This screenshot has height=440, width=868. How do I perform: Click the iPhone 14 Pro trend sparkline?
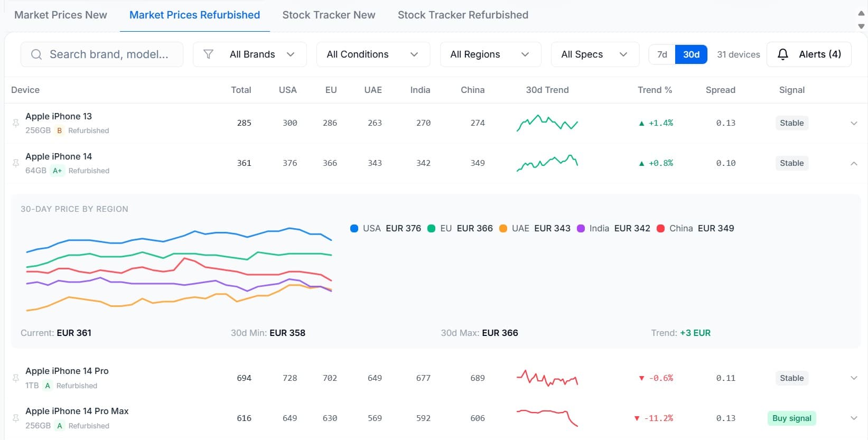click(x=547, y=378)
